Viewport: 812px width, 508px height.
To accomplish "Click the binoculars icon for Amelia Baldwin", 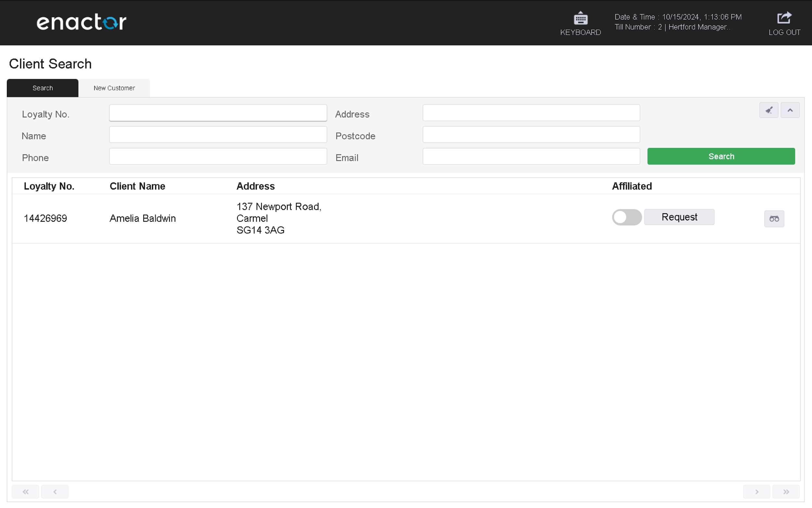I will [774, 218].
